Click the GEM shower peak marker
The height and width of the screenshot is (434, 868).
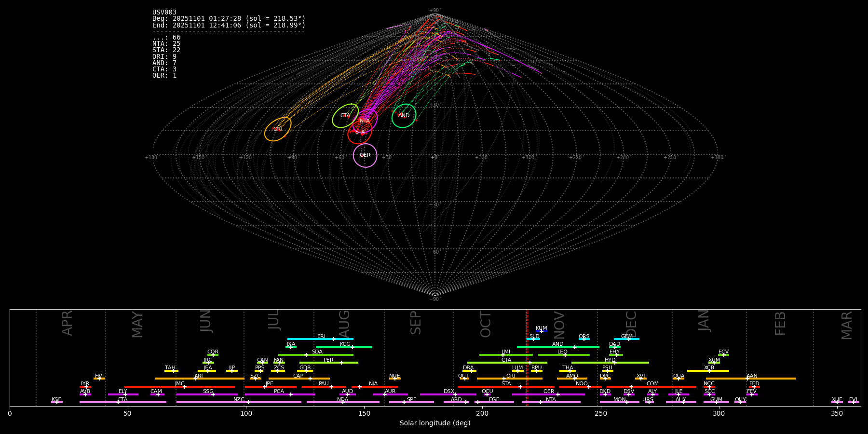point(628,339)
